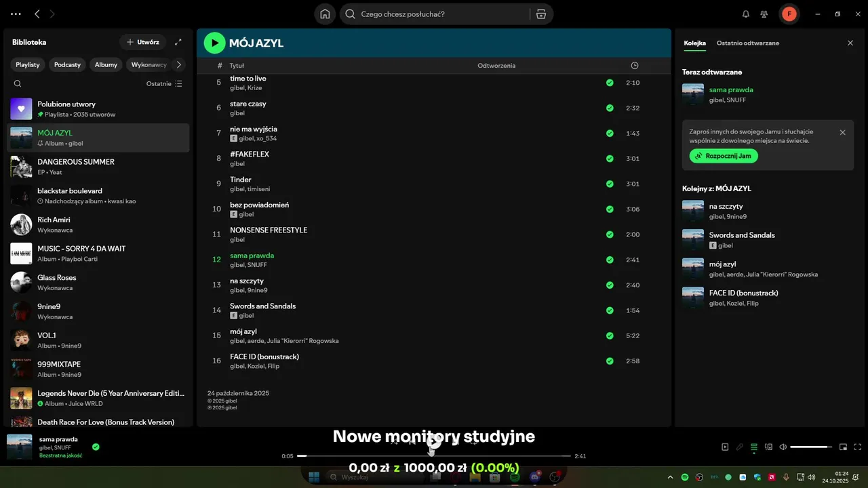This screenshot has width=868, height=488.
Task: Open the miniplayer icon
Action: 844,447
